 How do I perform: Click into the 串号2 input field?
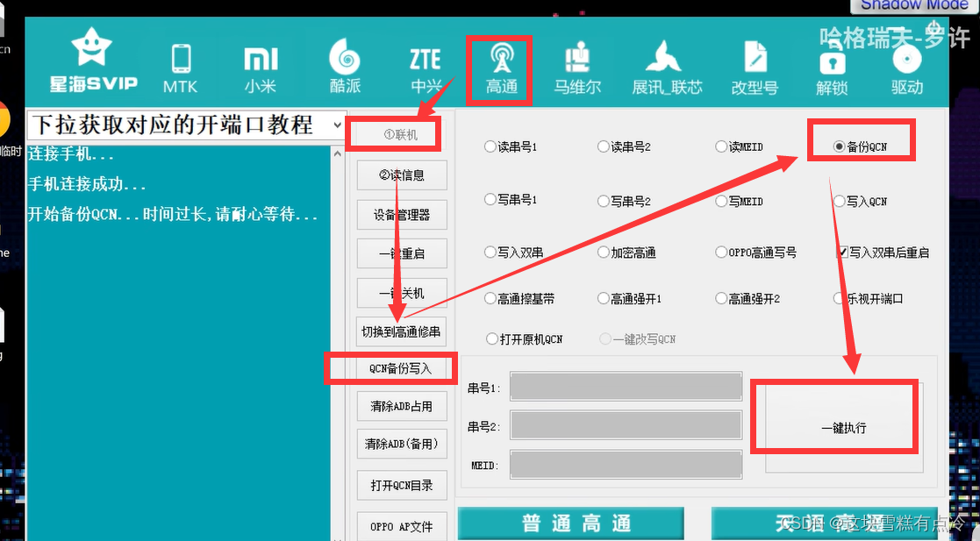click(x=626, y=425)
